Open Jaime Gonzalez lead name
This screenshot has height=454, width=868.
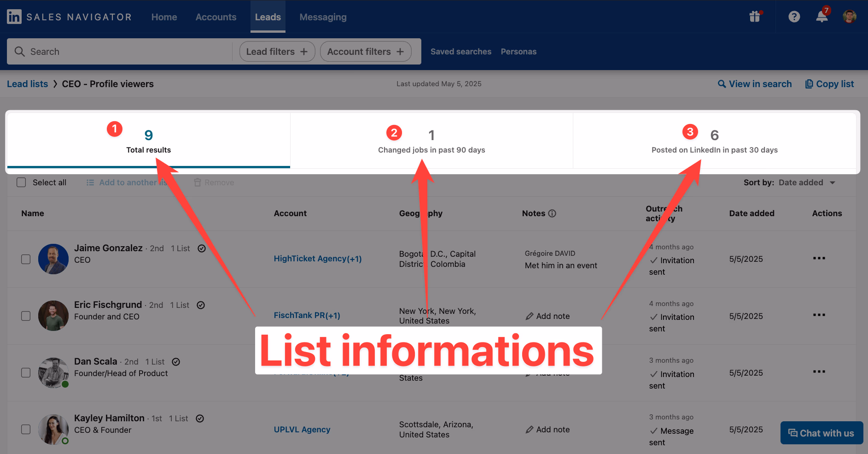click(x=108, y=248)
